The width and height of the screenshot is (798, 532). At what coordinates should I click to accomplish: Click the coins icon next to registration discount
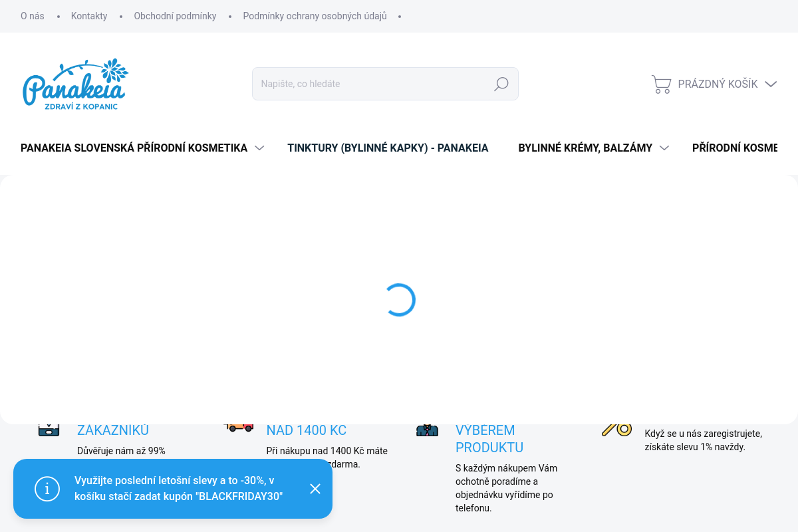click(x=616, y=429)
